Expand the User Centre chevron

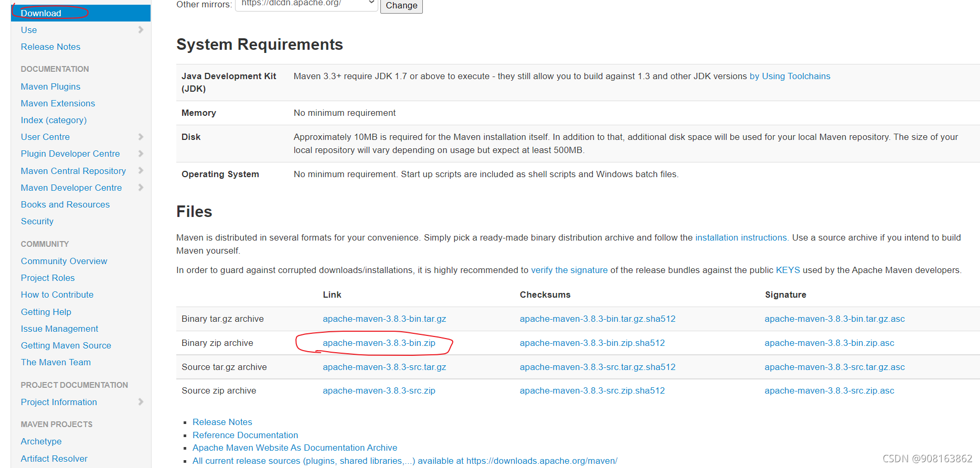tap(141, 137)
